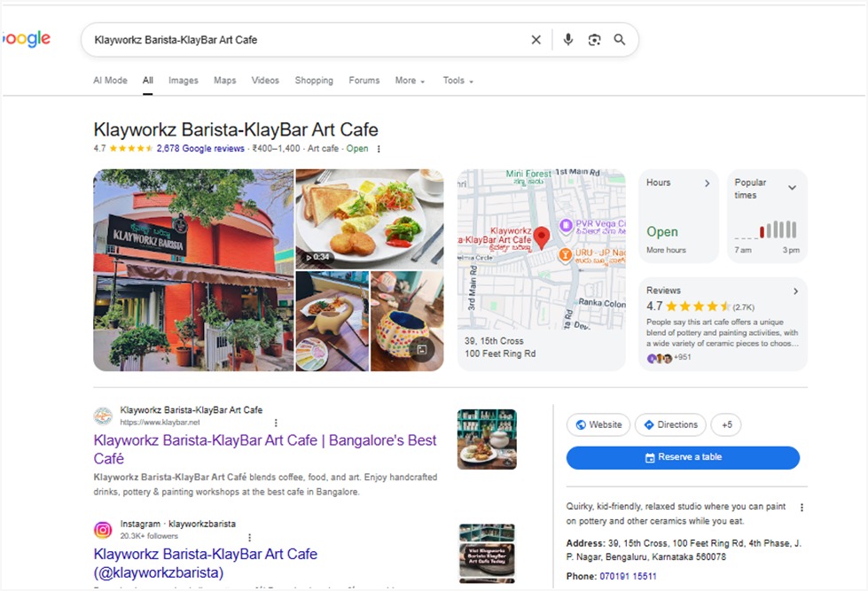The image size is (868, 591).
Task: Open the @klayworkzbarista Instagram result title
Action: [206, 564]
